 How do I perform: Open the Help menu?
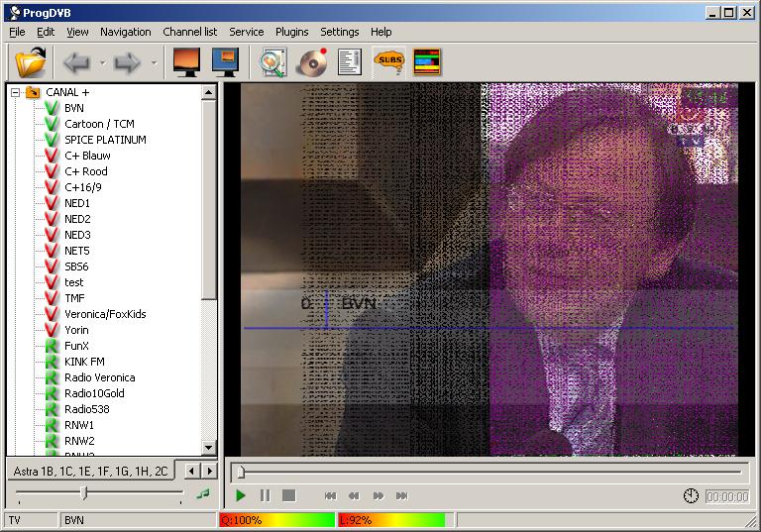(x=380, y=32)
